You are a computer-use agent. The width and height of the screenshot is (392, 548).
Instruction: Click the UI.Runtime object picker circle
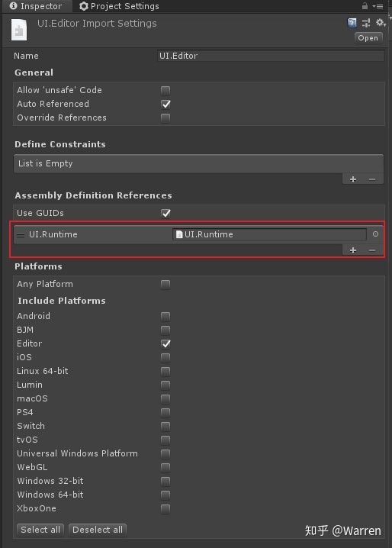coord(375,234)
